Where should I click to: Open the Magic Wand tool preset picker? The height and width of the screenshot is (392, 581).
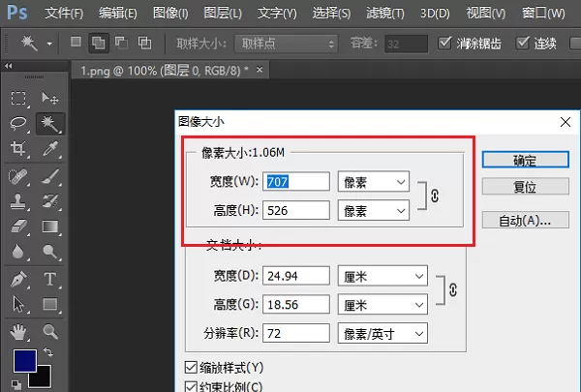click(49, 44)
